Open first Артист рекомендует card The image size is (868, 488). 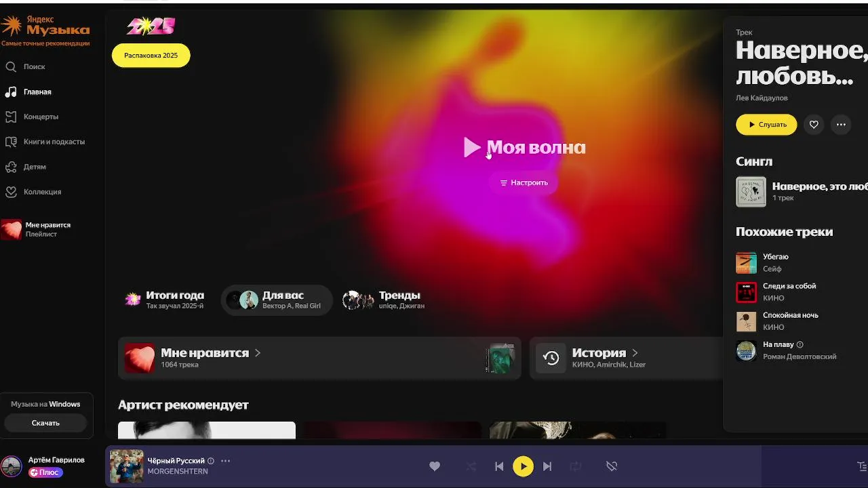pyautogui.click(x=207, y=430)
